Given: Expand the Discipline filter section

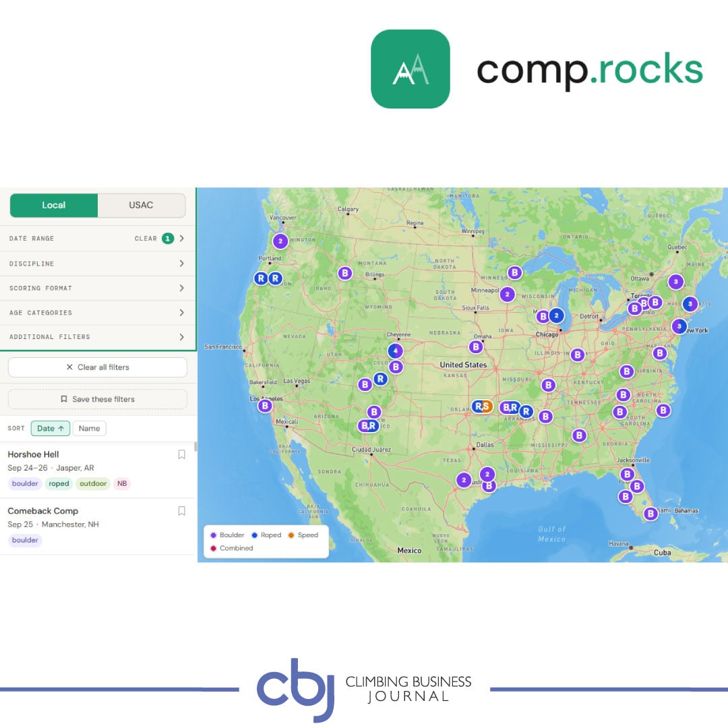Looking at the screenshot, I should point(98,264).
